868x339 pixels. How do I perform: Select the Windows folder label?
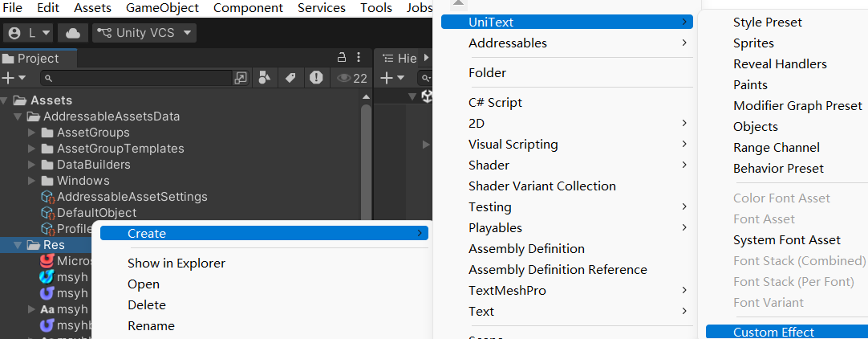pyautogui.click(x=83, y=181)
